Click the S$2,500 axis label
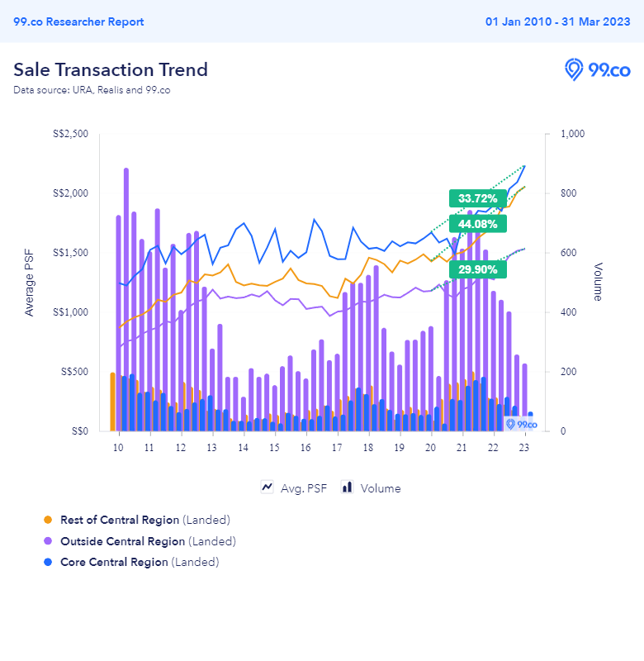The height and width of the screenshot is (661, 644). pos(70,134)
